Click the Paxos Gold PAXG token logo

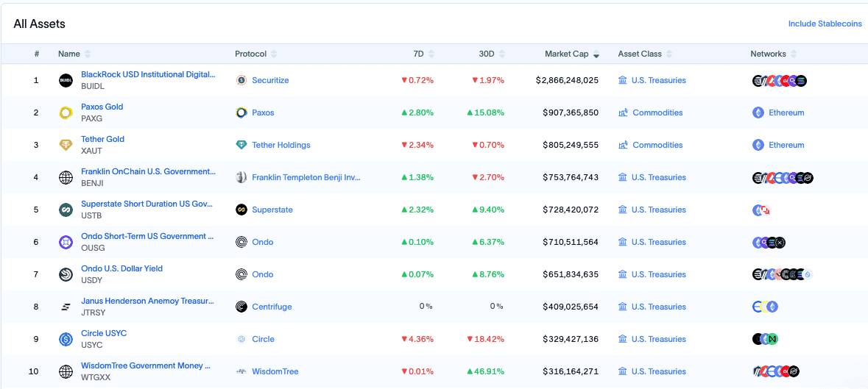pyautogui.click(x=66, y=113)
